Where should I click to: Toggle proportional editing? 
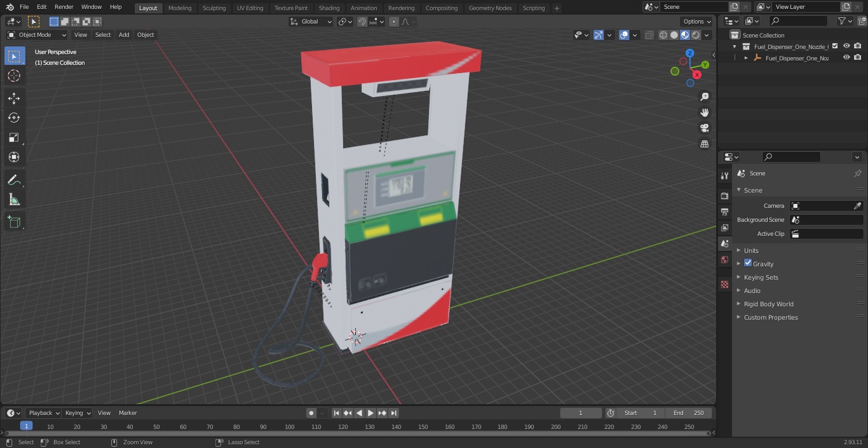(394, 22)
